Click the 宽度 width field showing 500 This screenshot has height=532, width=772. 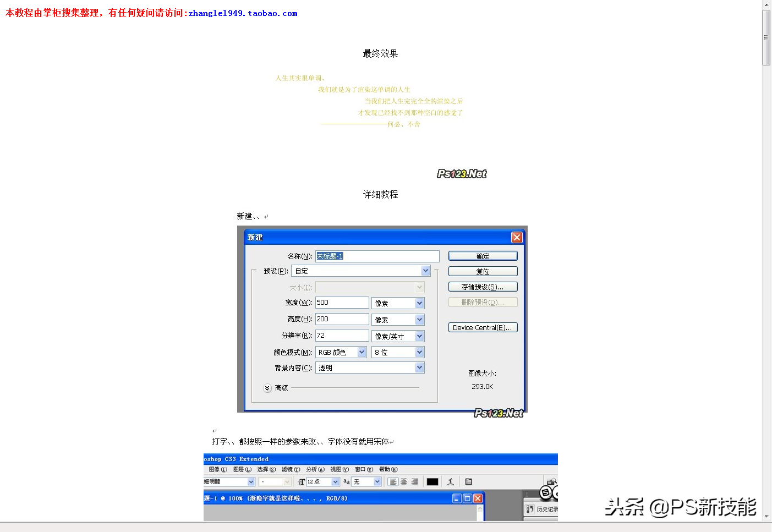[342, 303]
